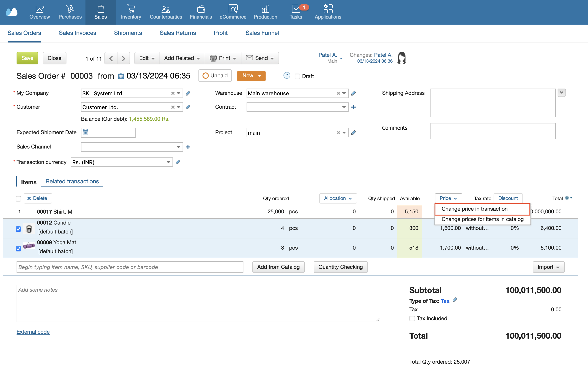The width and height of the screenshot is (588, 367).
Task: Click the green Save button
Action: point(27,58)
